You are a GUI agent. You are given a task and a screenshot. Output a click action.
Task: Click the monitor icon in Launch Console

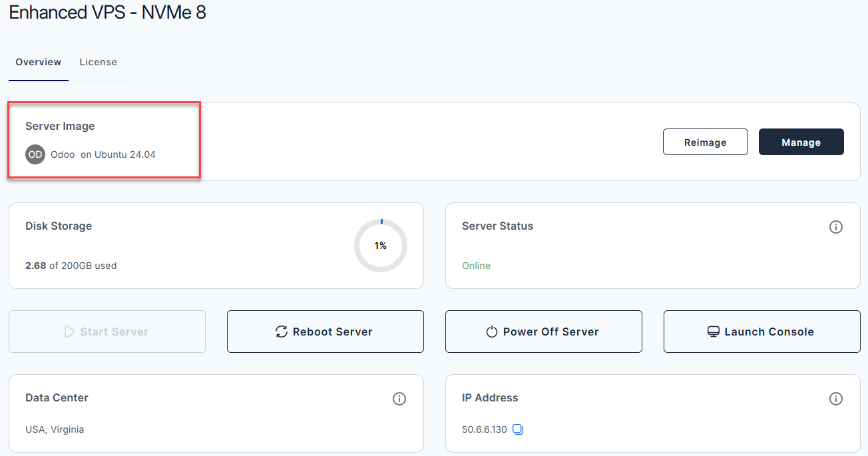(x=713, y=331)
